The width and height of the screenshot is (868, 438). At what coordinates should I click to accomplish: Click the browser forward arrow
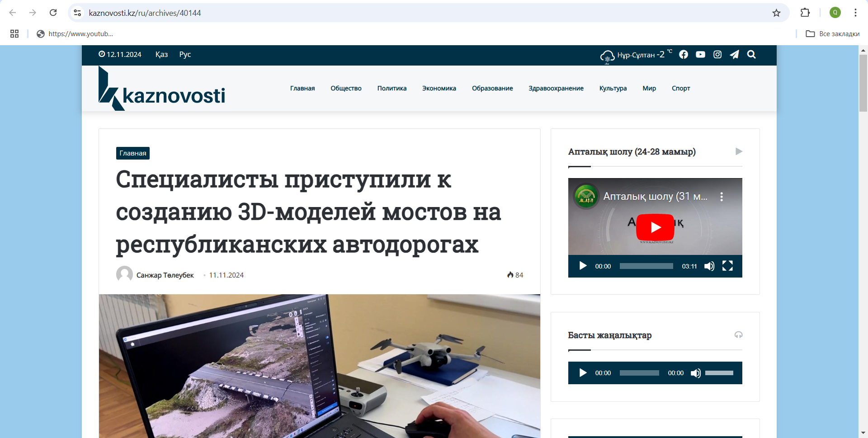(33, 13)
